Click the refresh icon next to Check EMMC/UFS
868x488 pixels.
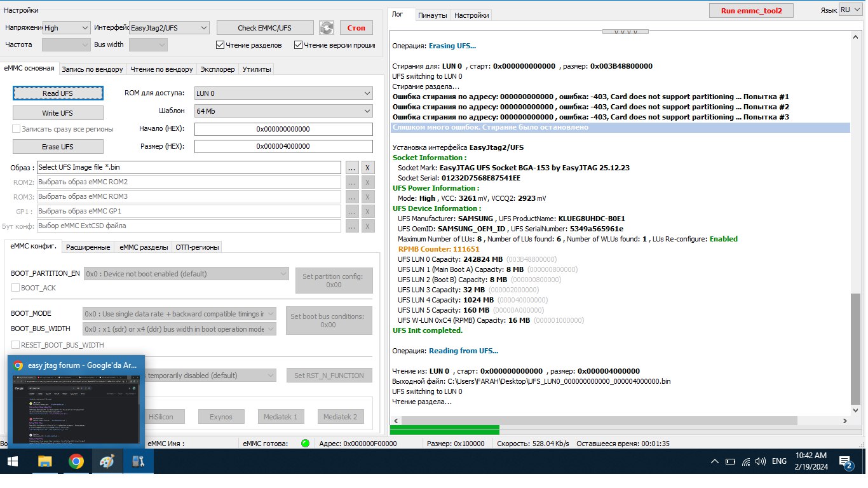(x=327, y=27)
